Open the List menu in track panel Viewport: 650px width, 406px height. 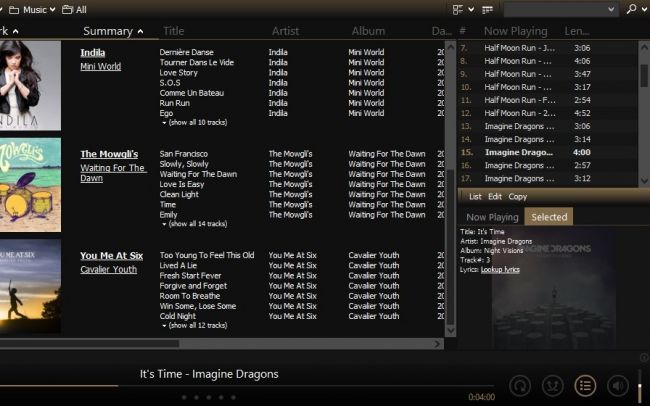pyautogui.click(x=475, y=196)
